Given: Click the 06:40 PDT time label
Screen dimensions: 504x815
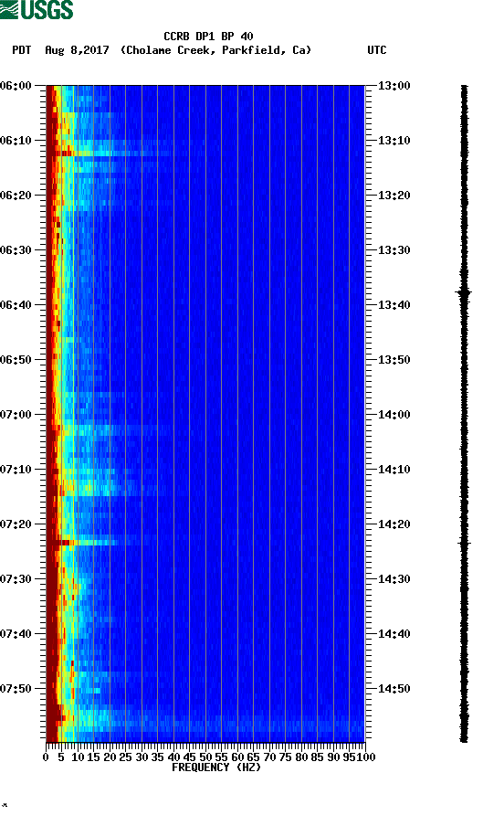Looking at the screenshot, I should coord(16,305).
